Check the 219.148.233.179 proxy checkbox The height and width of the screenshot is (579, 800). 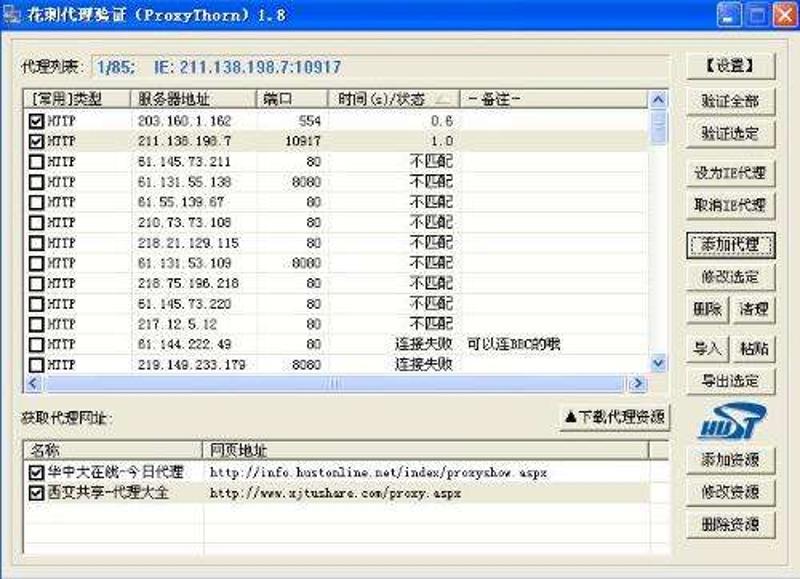(36, 365)
